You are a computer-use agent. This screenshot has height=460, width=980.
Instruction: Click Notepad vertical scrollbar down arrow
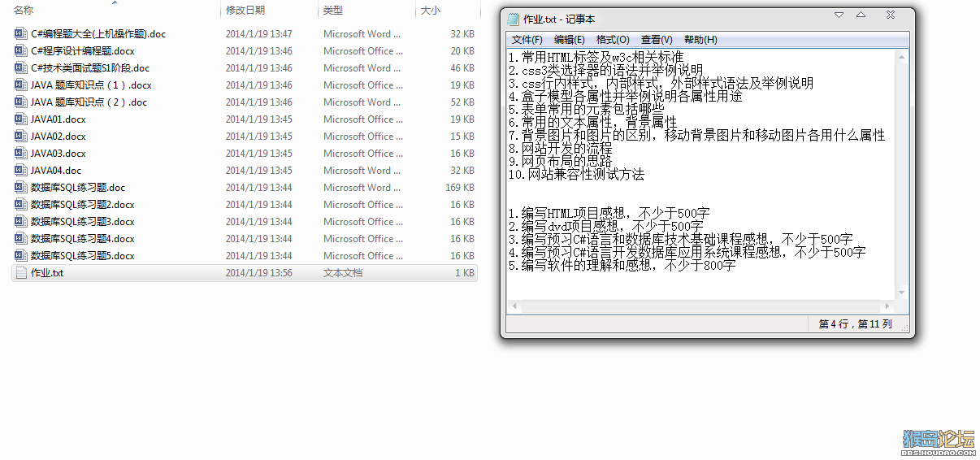point(902,294)
